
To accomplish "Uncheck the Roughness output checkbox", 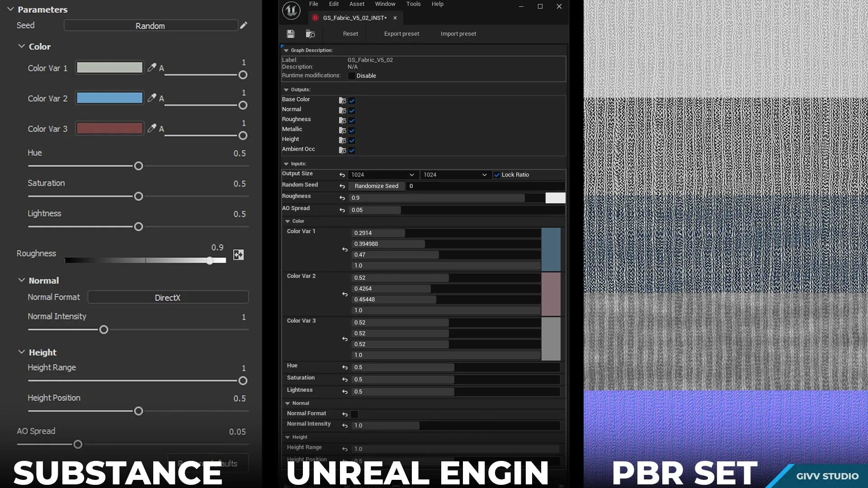I will click(352, 121).
